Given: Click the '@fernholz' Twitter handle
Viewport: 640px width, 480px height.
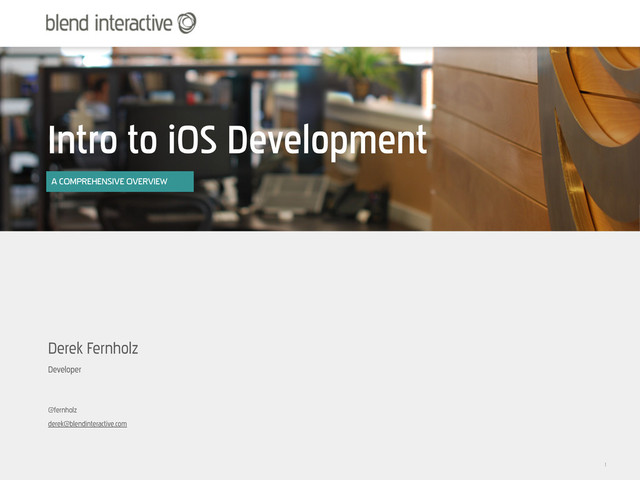Looking at the screenshot, I should point(62,410).
